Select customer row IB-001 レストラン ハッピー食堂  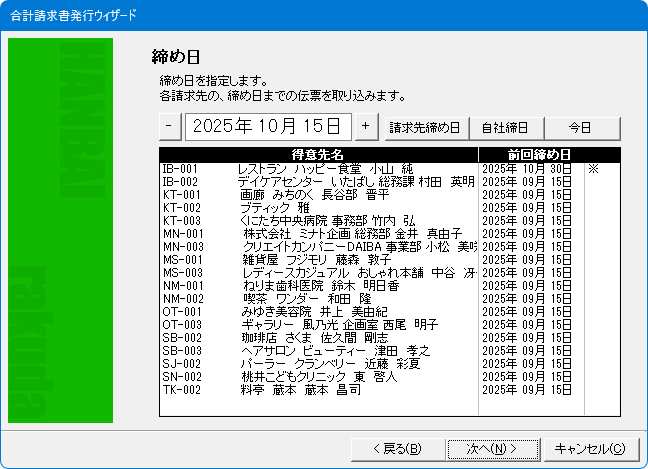coord(318,169)
